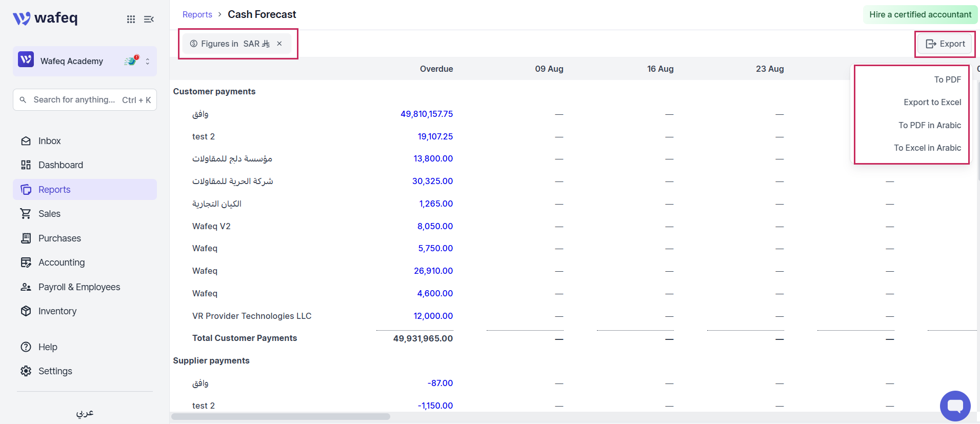Click the 09 Aug column header
Viewport: 980px width, 424px height.
[x=549, y=69]
